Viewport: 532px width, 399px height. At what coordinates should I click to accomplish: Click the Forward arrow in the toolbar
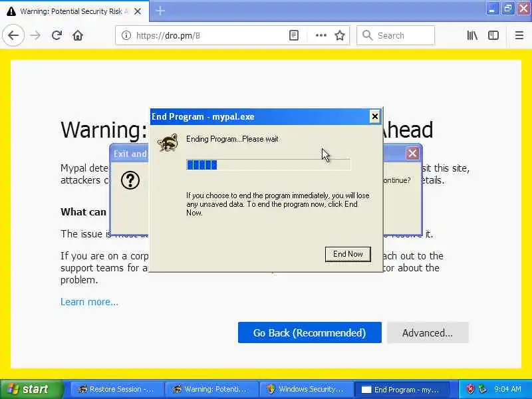click(x=35, y=35)
